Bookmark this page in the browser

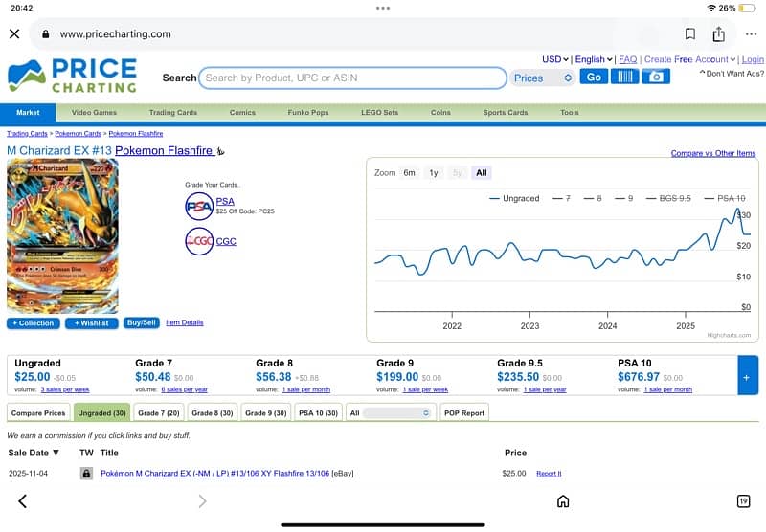[x=690, y=33]
